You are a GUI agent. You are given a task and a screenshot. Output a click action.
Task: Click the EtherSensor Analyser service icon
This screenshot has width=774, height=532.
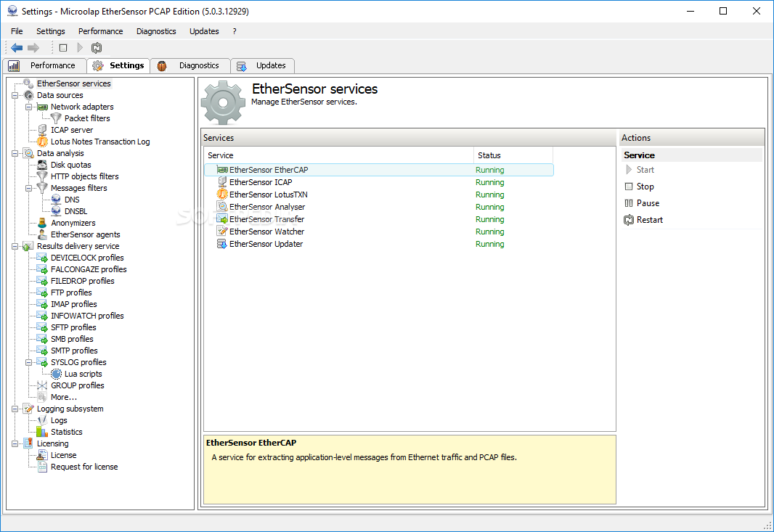223,207
